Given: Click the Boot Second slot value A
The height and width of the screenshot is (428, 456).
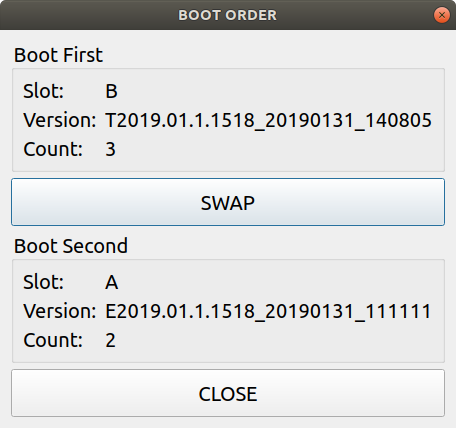Looking at the screenshot, I should coord(112,282).
